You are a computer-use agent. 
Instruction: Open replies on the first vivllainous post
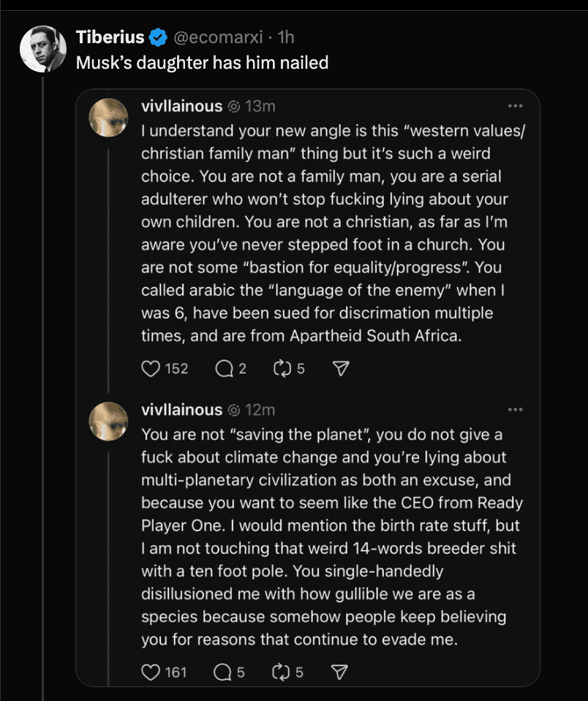224,369
